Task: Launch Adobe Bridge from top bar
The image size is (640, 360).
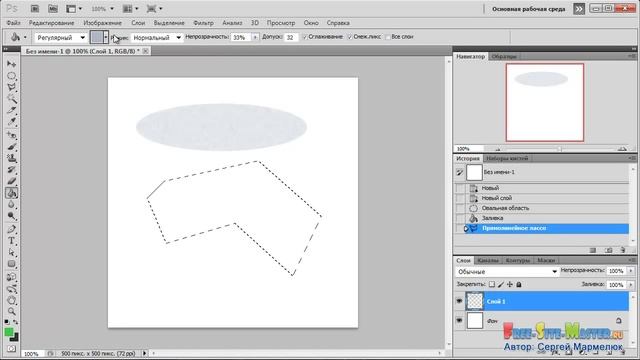Action: [35, 8]
